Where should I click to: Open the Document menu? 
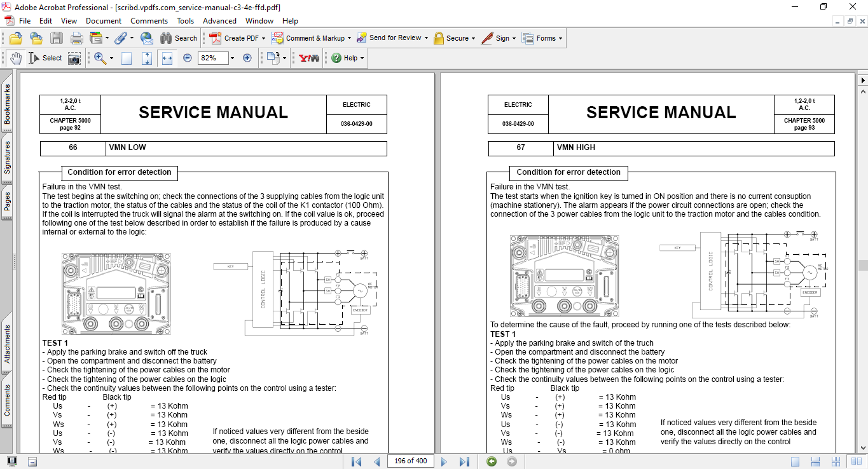click(x=104, y=21)
